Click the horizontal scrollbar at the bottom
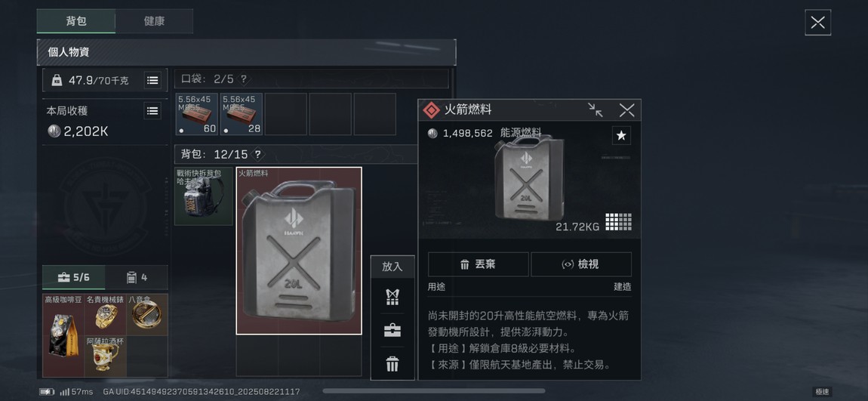This screenshot has width=868, height=401. pyautogui.click(x=433, y=391)
